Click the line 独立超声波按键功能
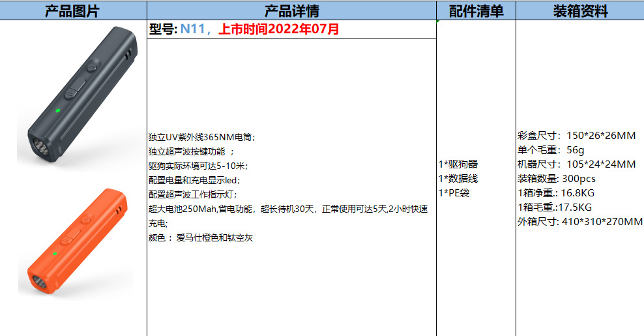Viewport: 644px width, 336px height. click(191, 151)
